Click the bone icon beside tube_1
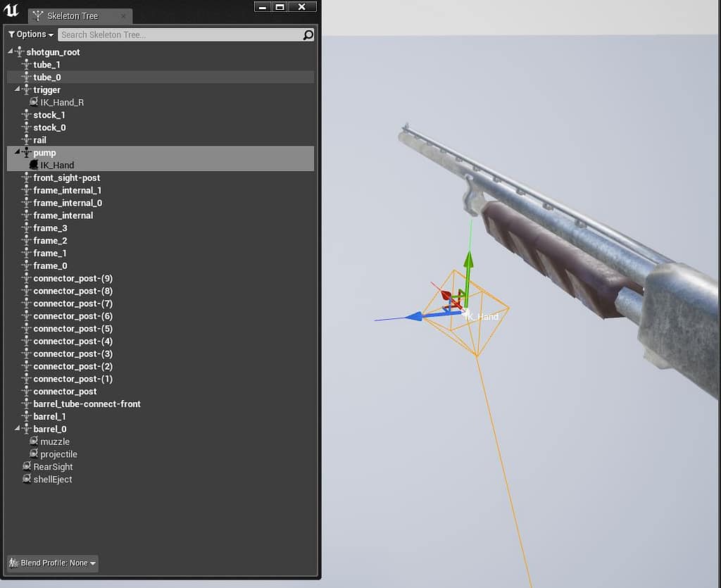This screenshot has height=588, width=721. [x=27, y=64]
